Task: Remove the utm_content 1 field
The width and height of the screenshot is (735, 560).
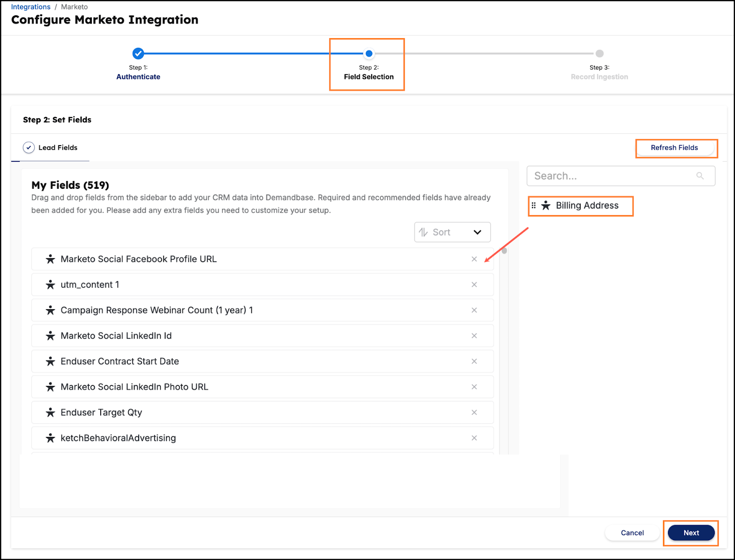Action: click(474, 285)
